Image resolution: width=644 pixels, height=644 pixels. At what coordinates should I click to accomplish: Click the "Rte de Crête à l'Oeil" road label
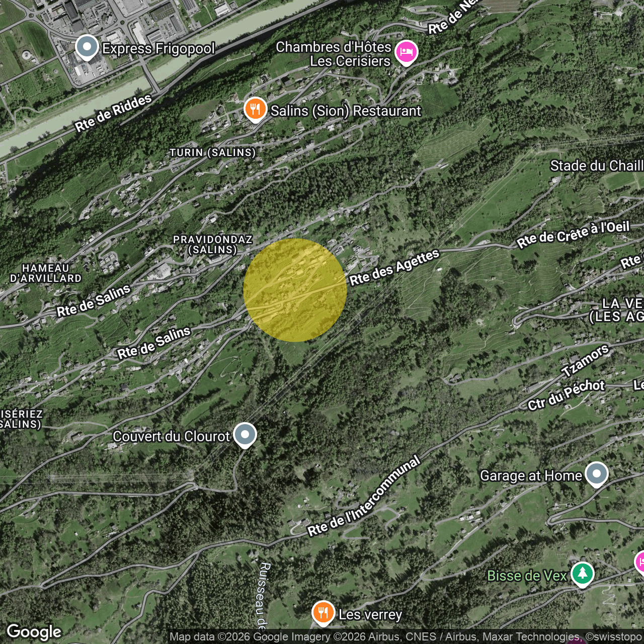(573, 234)
